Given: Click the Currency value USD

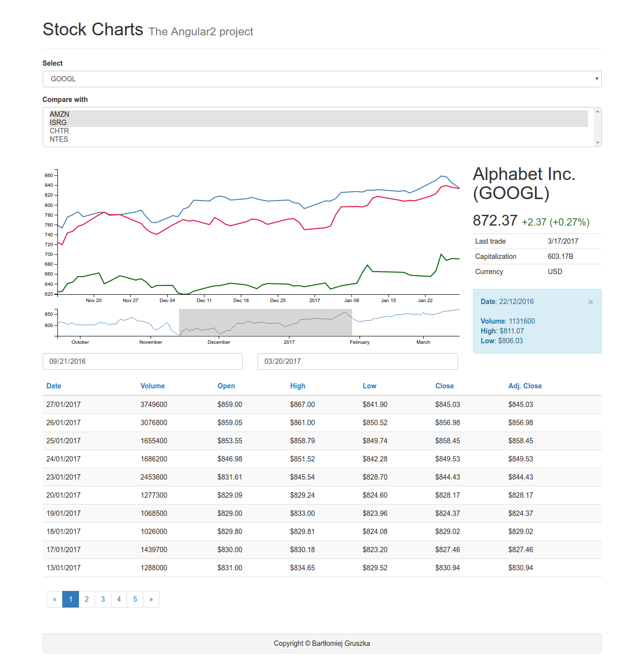Looking at the screenshot, I should tap(555, 272).
